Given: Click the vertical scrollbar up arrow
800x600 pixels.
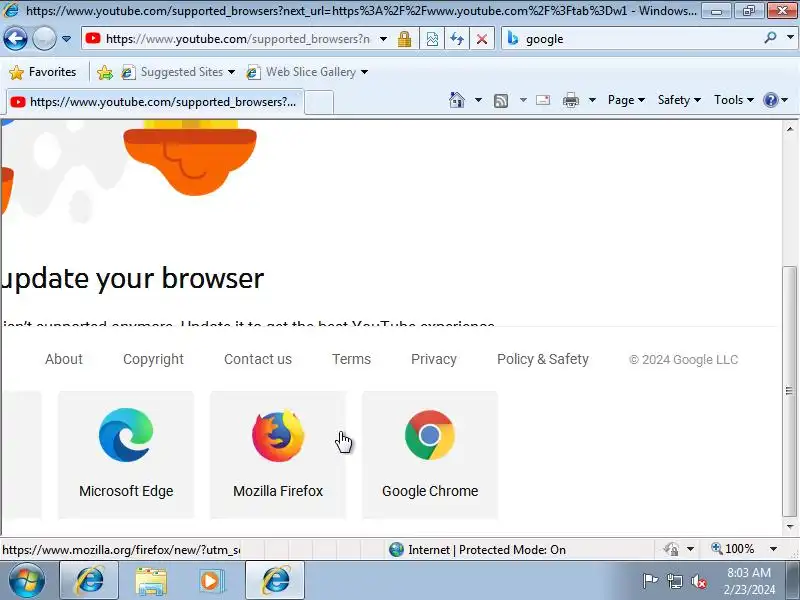Looking at the screenshot, I should tap(790, 129).
